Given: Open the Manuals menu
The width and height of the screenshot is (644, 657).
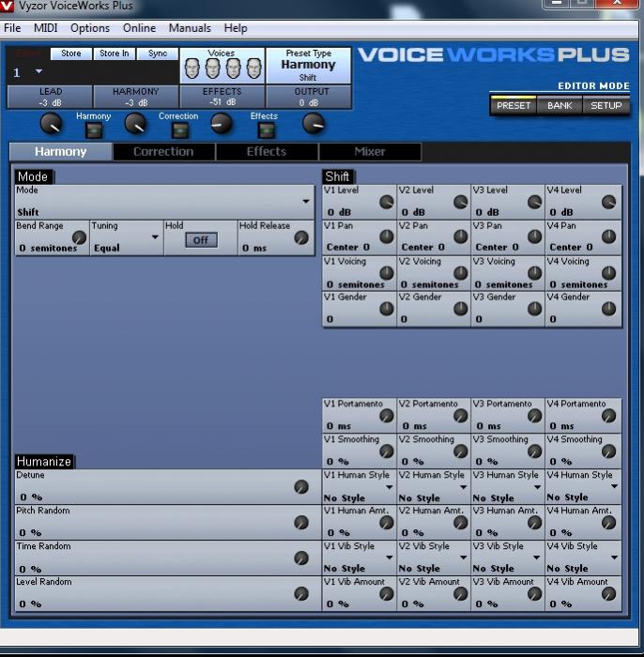Looking at the screenshot, I should [x=190, y=28].
